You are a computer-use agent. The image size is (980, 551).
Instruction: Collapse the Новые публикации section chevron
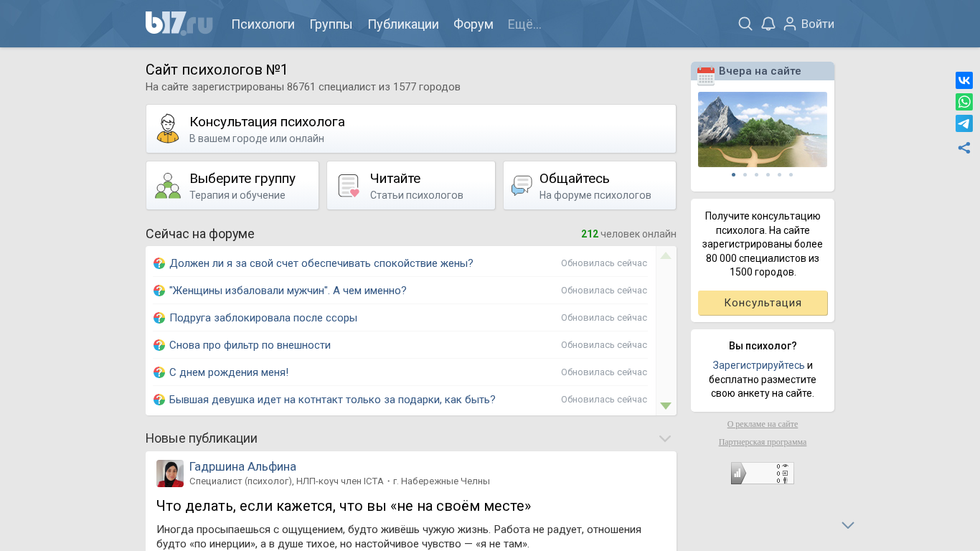pos(665,438)
